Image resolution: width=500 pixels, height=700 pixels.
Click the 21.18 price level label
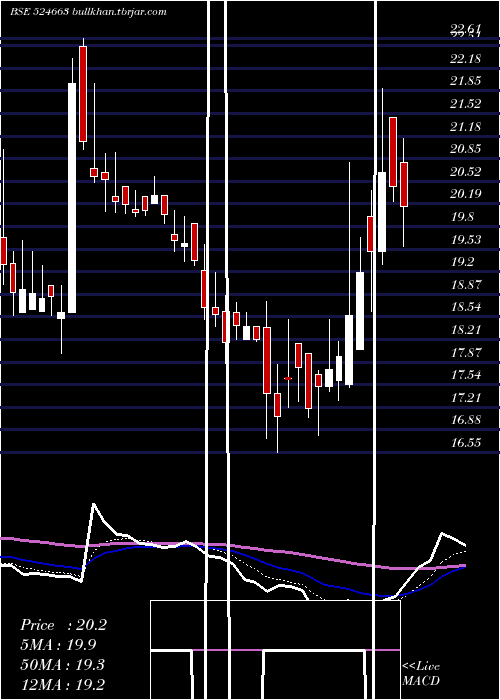pos(466,127)
